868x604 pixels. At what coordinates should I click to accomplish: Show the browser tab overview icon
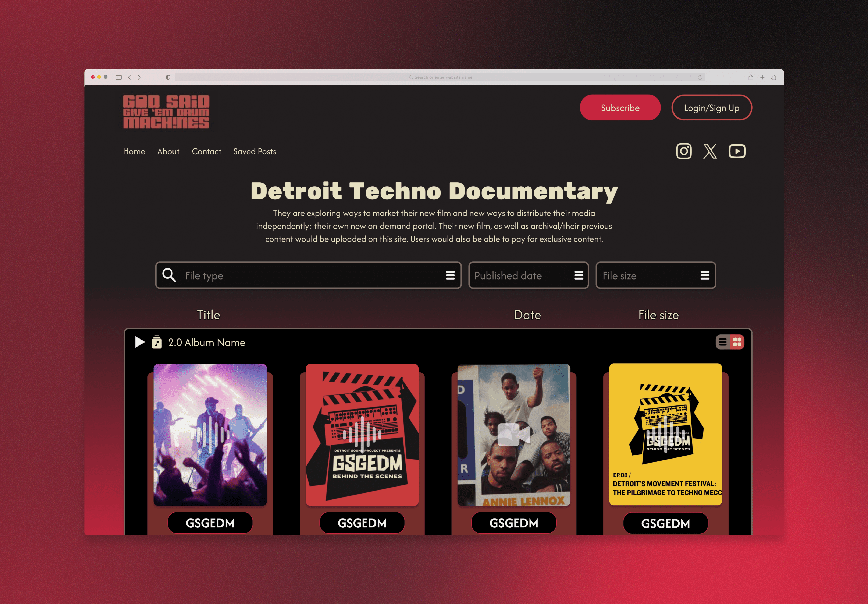[x=773, y=77]
